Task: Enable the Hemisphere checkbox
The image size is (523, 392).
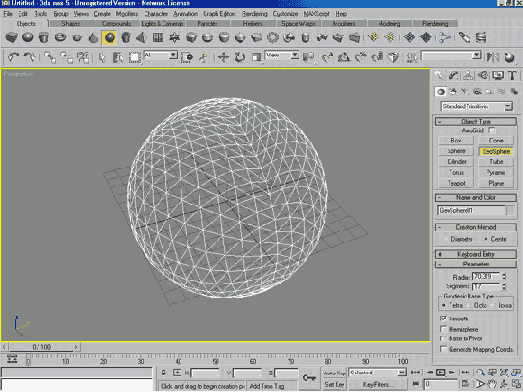Action: [x=443, y=329]
